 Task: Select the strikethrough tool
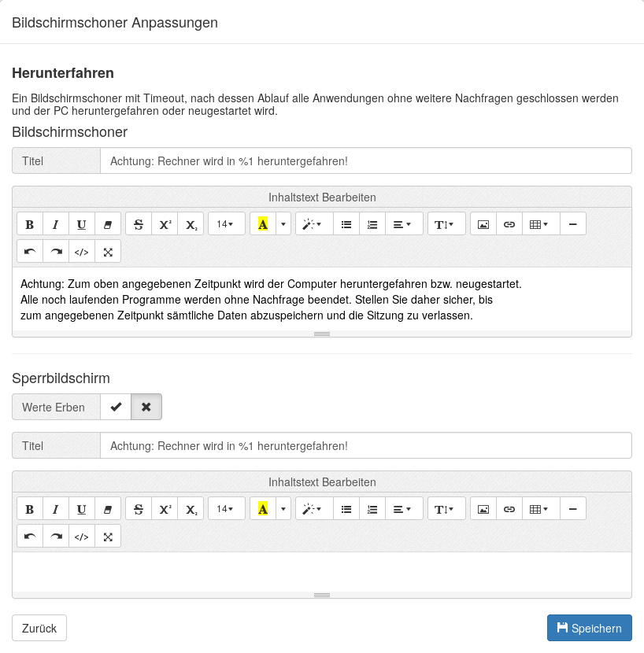(x=138, y=223)
